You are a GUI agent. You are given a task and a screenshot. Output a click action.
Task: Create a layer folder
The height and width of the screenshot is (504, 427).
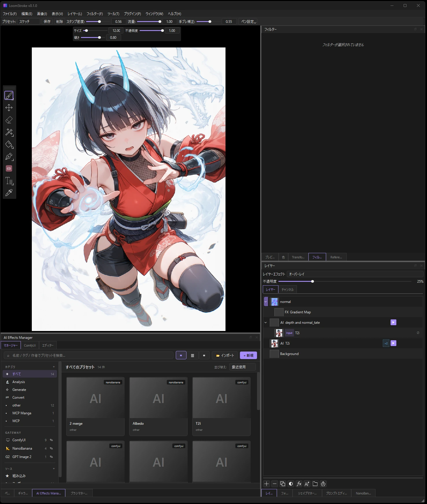click(315, 484)
